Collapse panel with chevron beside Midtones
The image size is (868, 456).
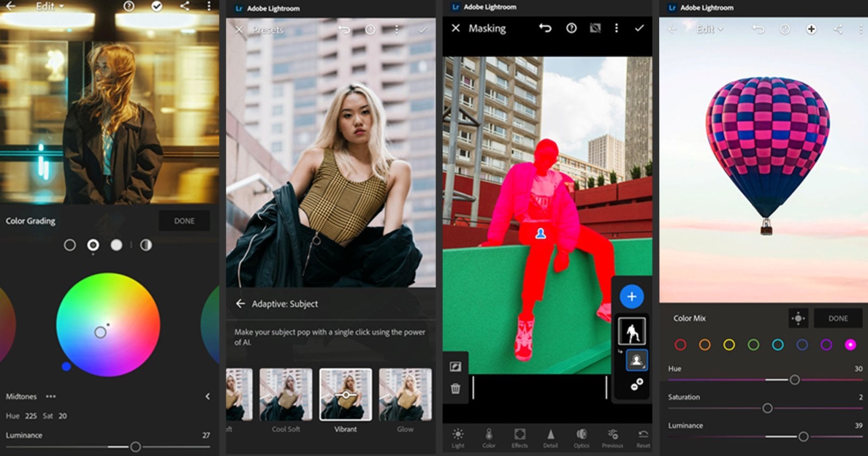(208, 397)
